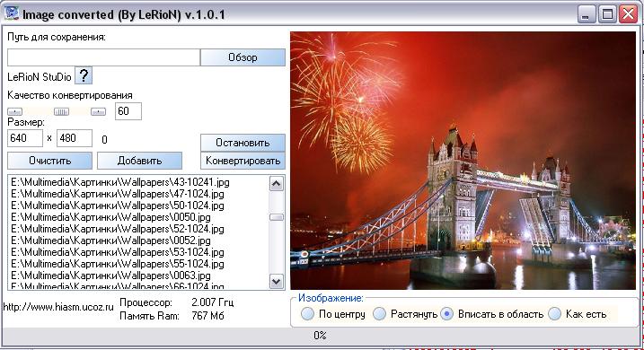Click the file list scroll up arrow
The image size is (644, 350).
coord(277,184)
